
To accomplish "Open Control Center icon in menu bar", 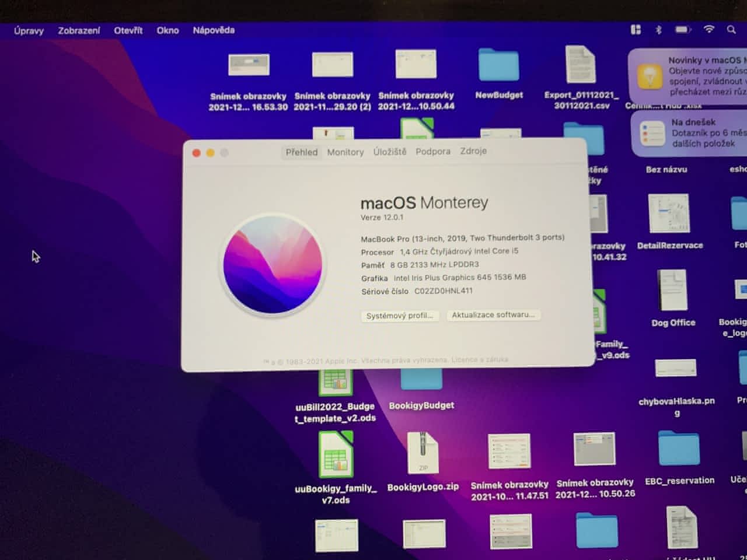I will click(636, 30).
